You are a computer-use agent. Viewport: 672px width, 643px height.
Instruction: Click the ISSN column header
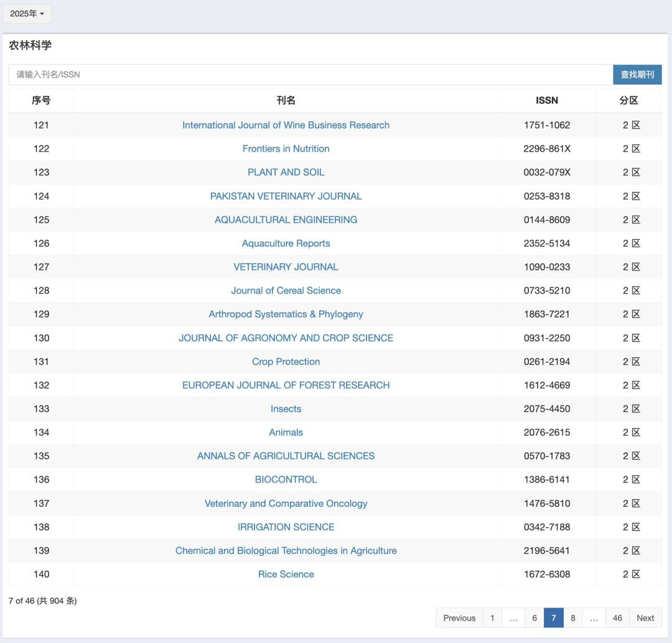(x=547, y=100)
